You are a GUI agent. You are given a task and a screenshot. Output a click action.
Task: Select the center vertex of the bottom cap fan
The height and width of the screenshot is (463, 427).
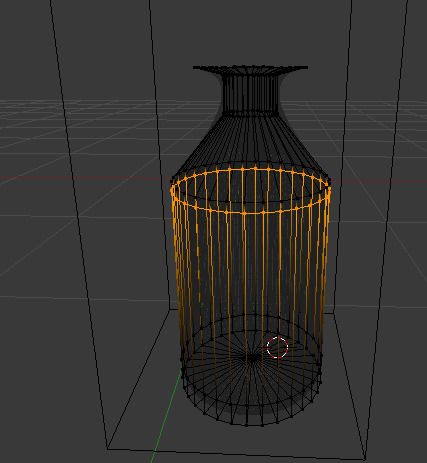click(252, 358)
